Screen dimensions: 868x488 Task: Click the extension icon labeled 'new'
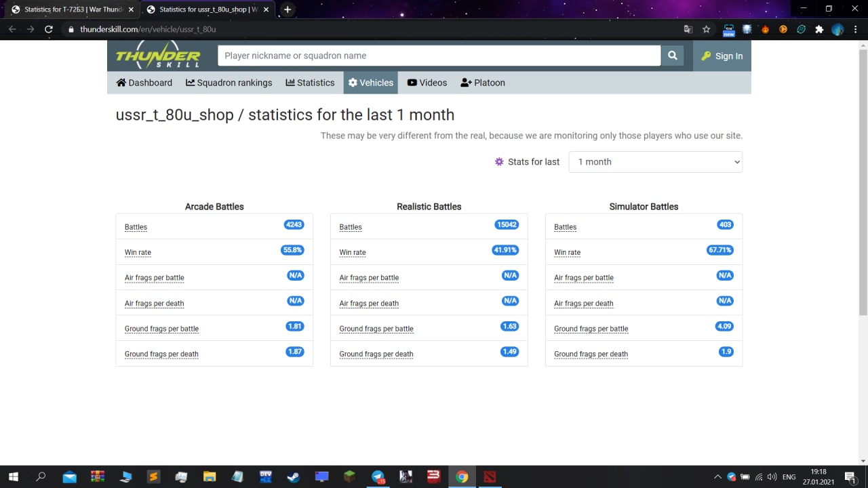click(729, 30)
